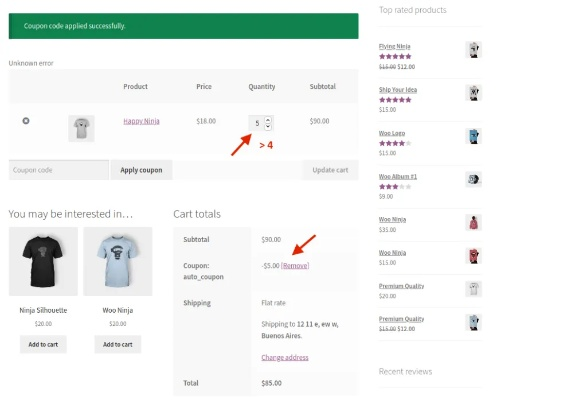Click the $35.00 Woo Ninja hoodie thumbnail
This screenshot has height=400, width=587.
(x=474, y=222)
